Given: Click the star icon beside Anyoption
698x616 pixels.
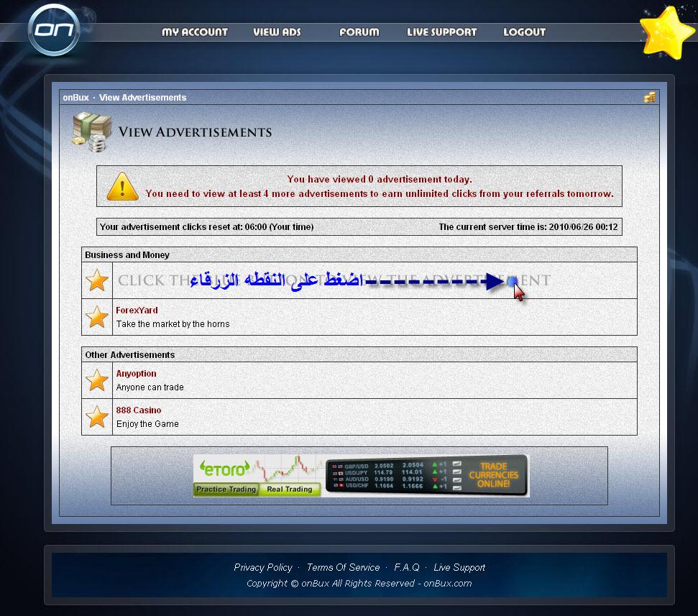Looking at the screenshot, I should [96, 380].
